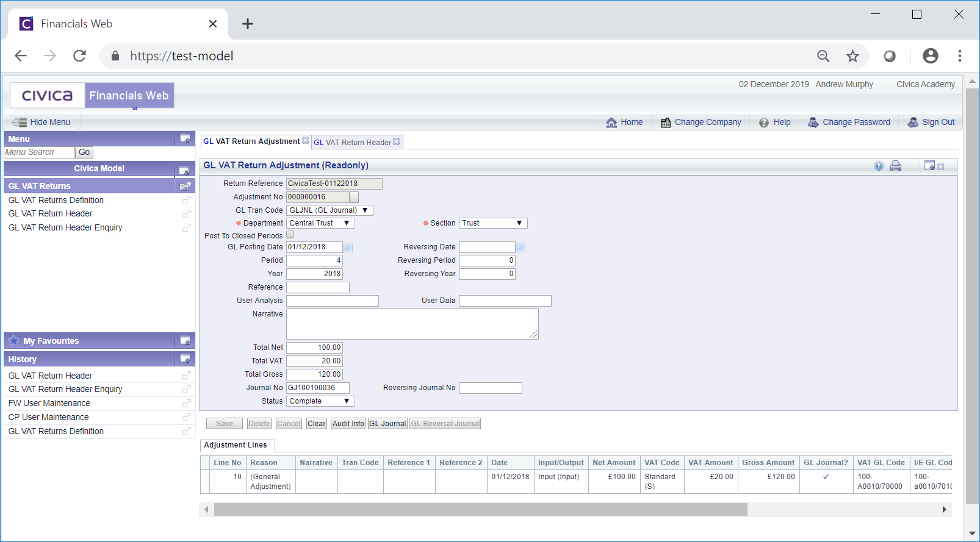Click the Save button
This screenshot has height=542, width=980.
point(225,424)
